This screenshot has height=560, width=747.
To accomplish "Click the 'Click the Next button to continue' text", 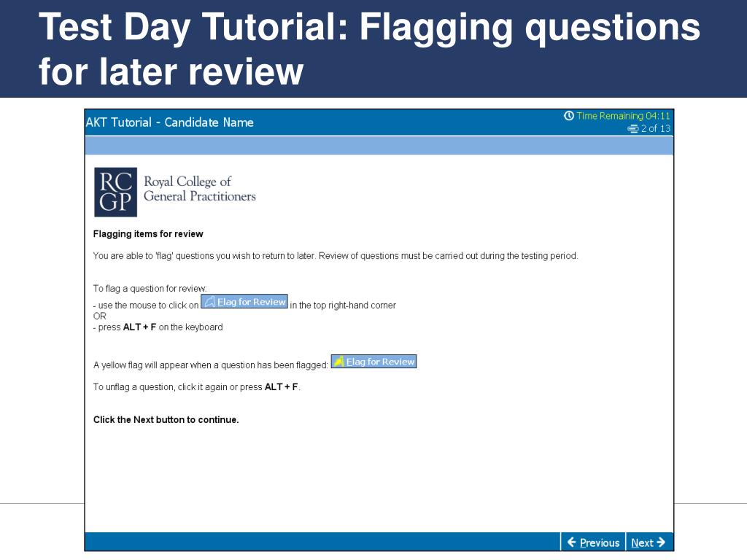I will pos(166,419).
